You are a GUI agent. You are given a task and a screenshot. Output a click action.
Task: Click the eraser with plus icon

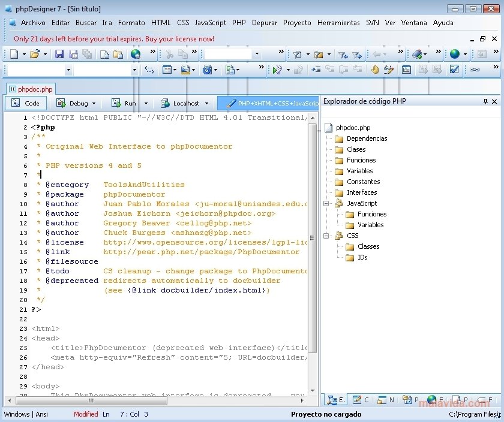[417, 54]
